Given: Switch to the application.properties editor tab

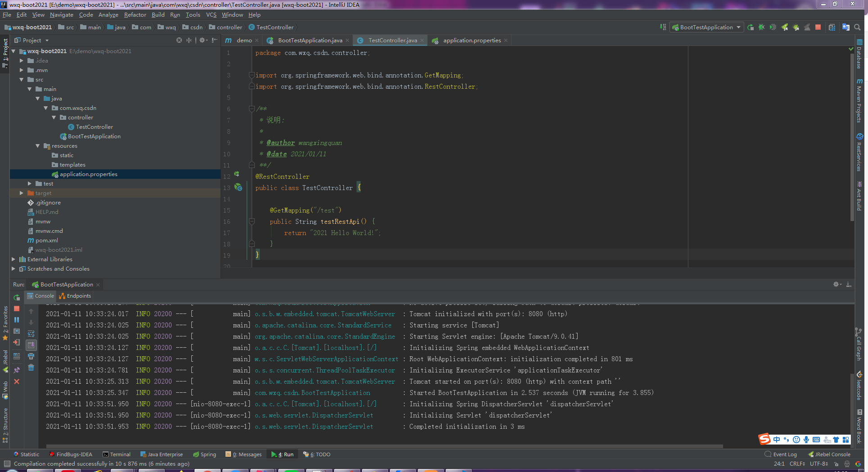Looking at the screenshot, I should click(472, 41).
